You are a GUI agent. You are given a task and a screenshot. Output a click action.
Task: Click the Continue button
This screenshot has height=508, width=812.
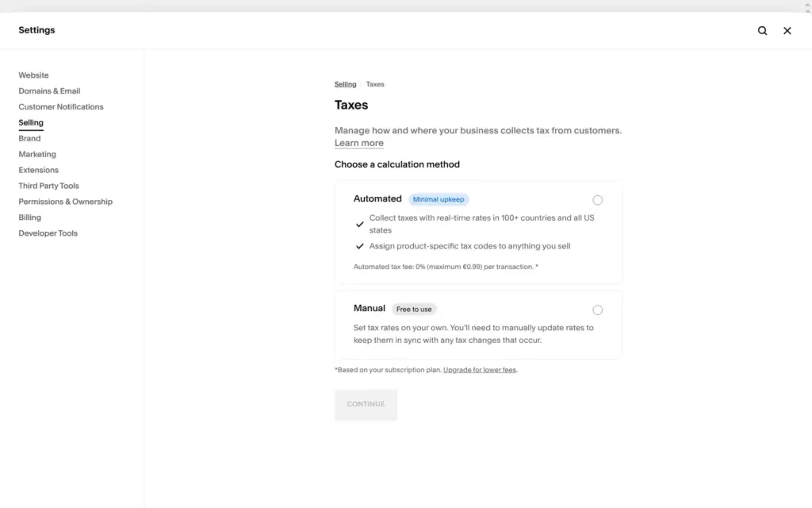tap(366, 404)
